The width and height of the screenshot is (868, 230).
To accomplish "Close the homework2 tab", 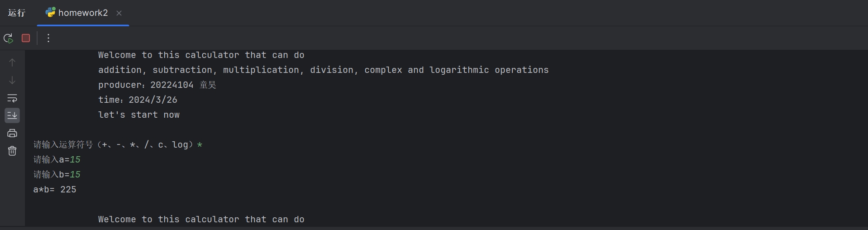I will [x=119, y=13].
